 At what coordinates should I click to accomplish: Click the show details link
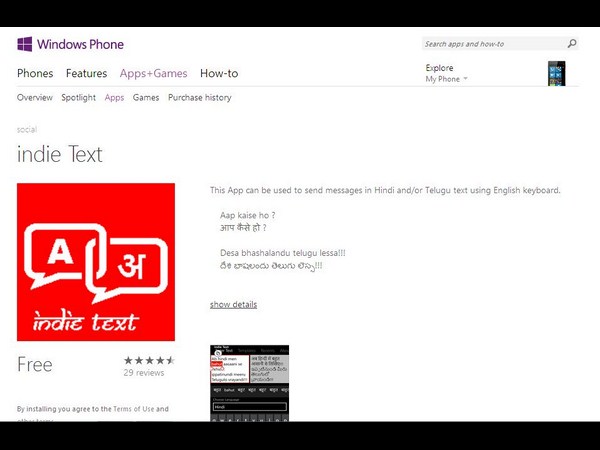coord(233,305)
